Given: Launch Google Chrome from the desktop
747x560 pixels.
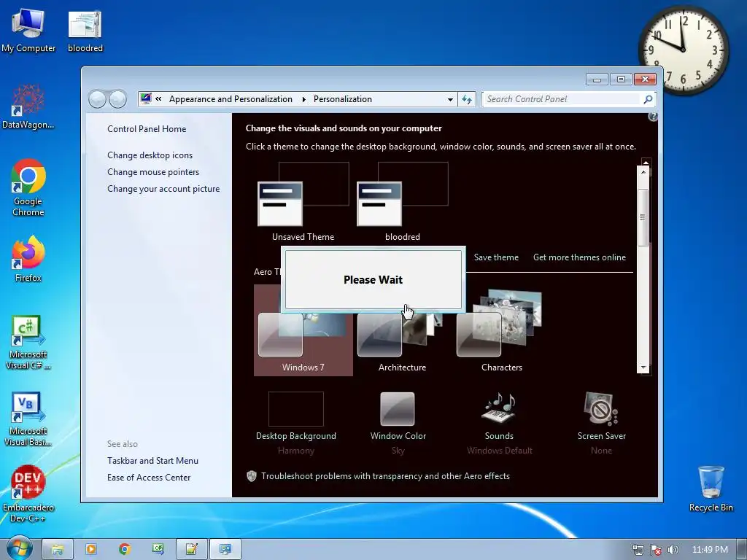Looking at the screenshot, I should [x=28, y=187].
